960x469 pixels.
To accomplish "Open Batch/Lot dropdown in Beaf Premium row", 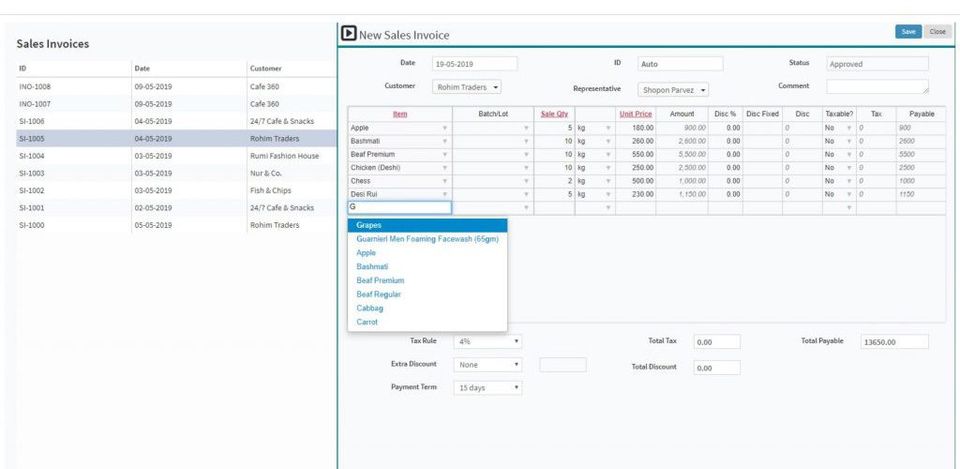I will 526,154.
